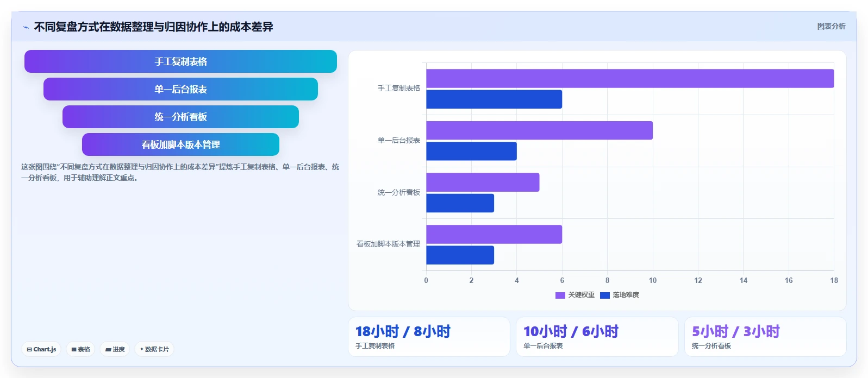Click the 图表分析 label in the header
The image size is (868, 378).
point(831,26)
